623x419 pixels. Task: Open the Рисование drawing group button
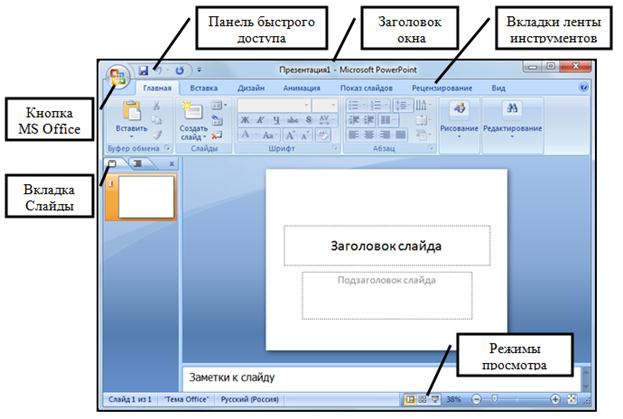(x=459, y=119)
